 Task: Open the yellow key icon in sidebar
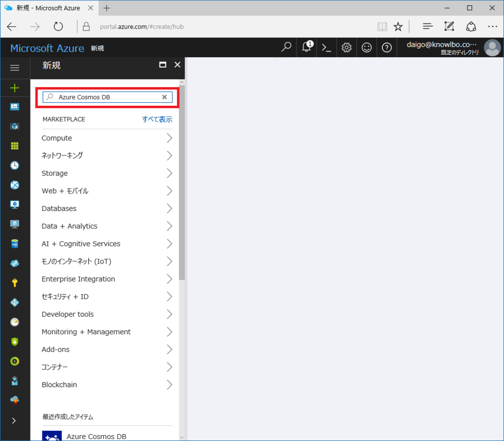click(15, 283)
